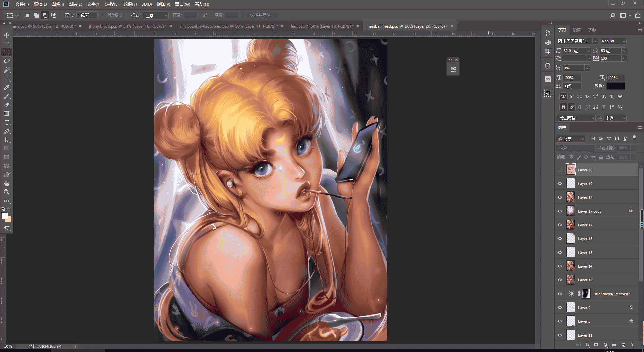
Task: Select the Hand tool
Action: click(x=7, y=183)
